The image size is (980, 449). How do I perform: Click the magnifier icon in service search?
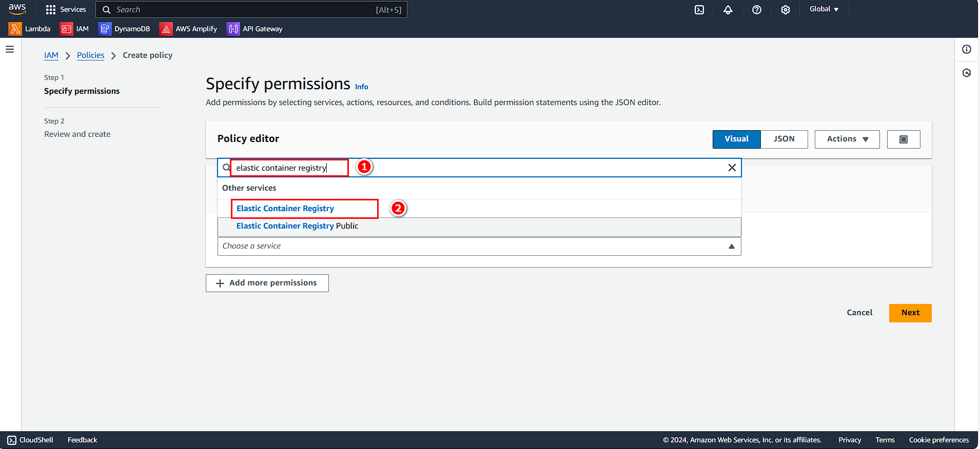(226, 168)
